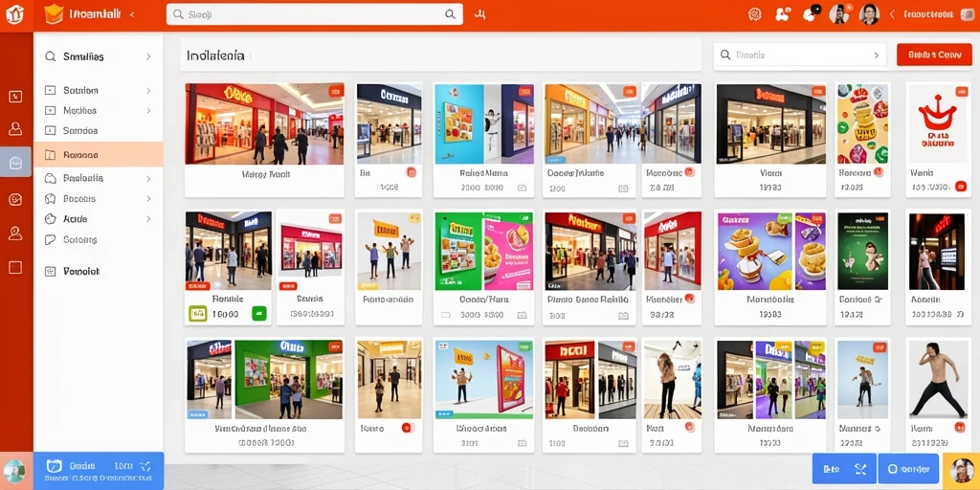Expand the Sauriom sidebar item chevron
980x490 pixels.
click(148, 91)
